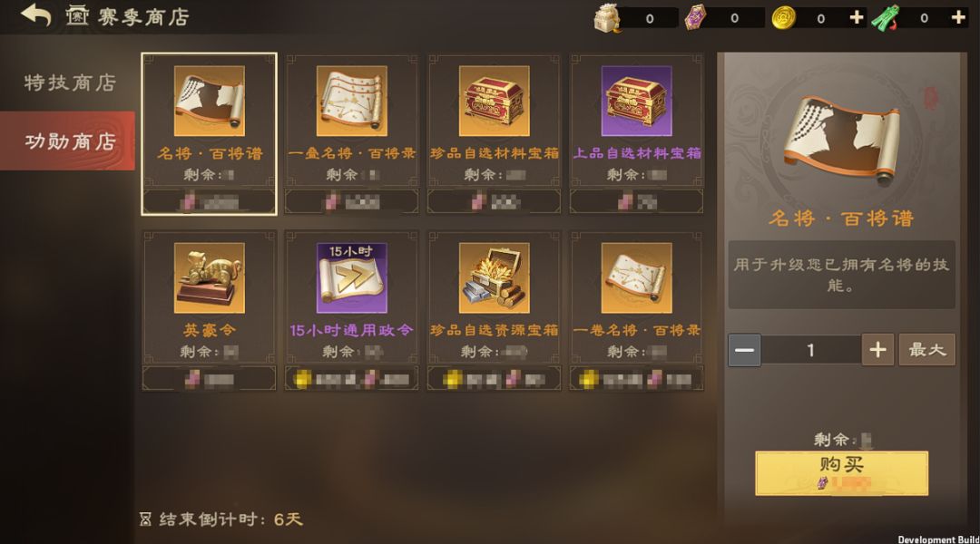Tap the purple token currency icon
Screen dimensions: 980x544
(695, 17)
